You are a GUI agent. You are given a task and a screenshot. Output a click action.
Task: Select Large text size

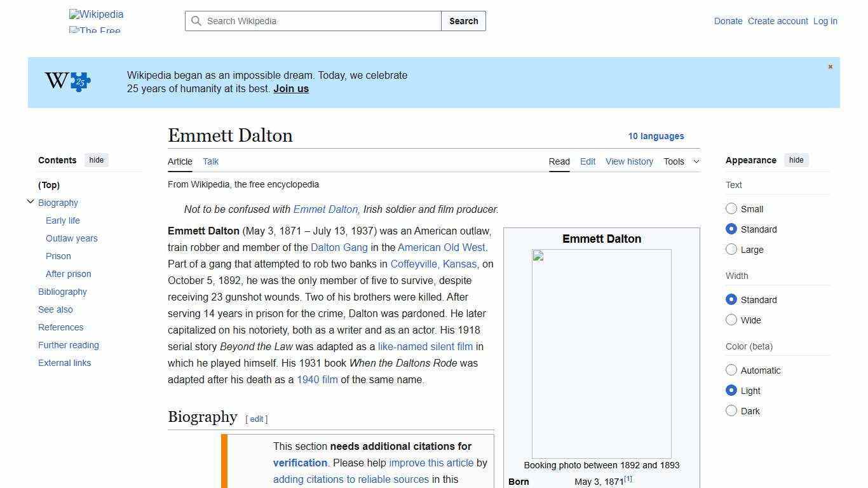(x=731, y=249)
